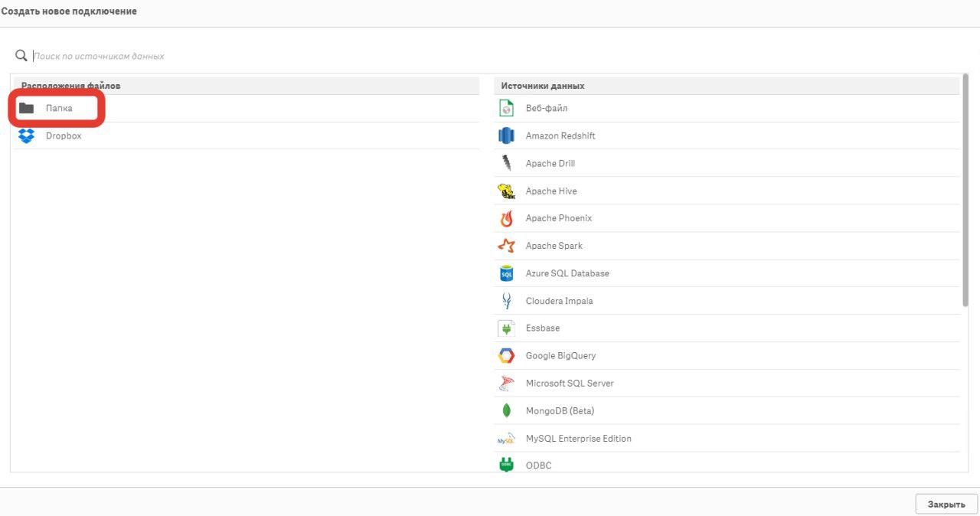Viewport: 980px width, 516px height.
Task: Click the Apache Hive elephant icon
Action: point(506,191)
